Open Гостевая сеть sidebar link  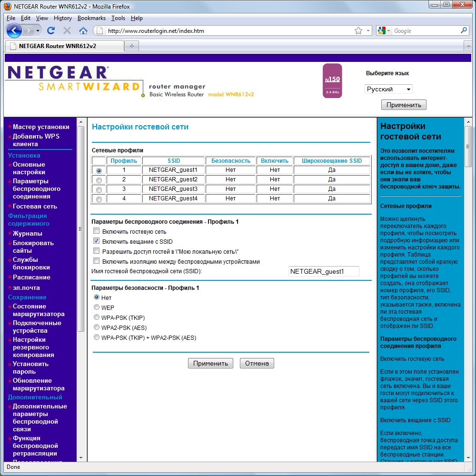click(x=35, y=207)
